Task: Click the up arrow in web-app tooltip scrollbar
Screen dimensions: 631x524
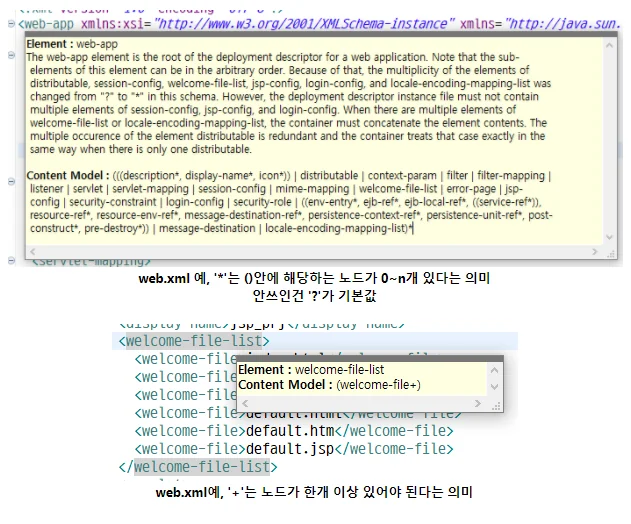Action: pyautogui.click(x=609, y=45)
